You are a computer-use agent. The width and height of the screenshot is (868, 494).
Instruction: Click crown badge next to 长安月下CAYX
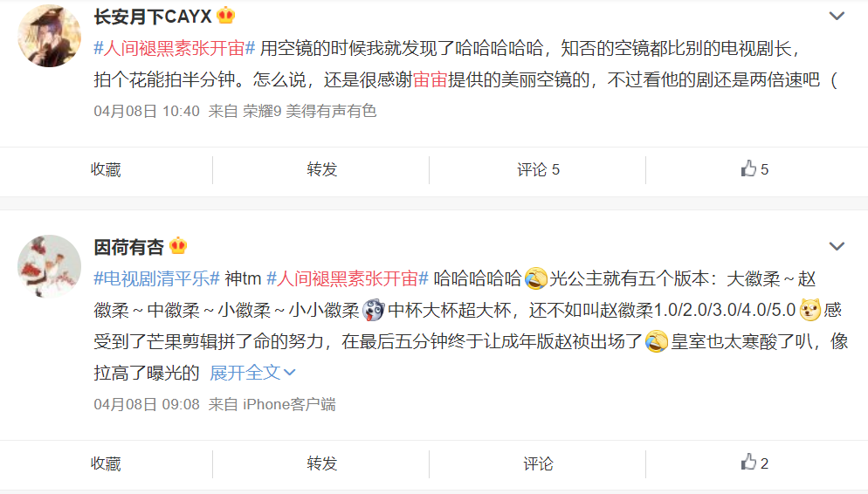pyautogui.click(x=226, y=16)
